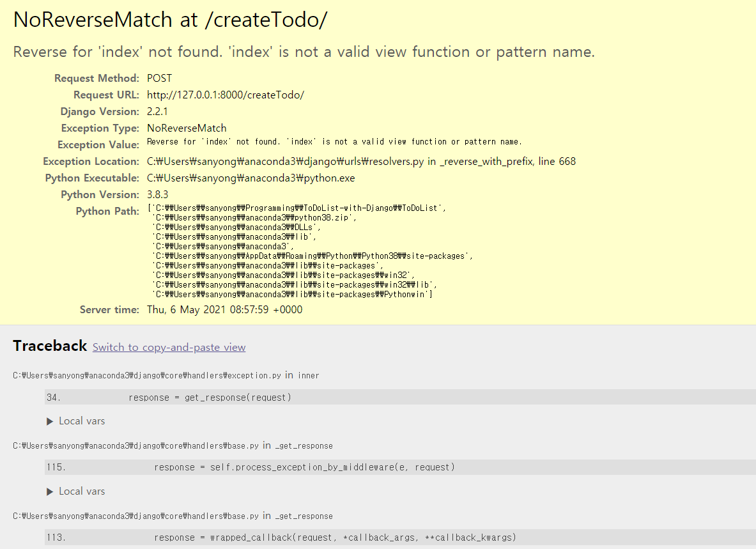Click the Request Method POST value
Viewport: 756px width, 549px height.
click(159, 78)
